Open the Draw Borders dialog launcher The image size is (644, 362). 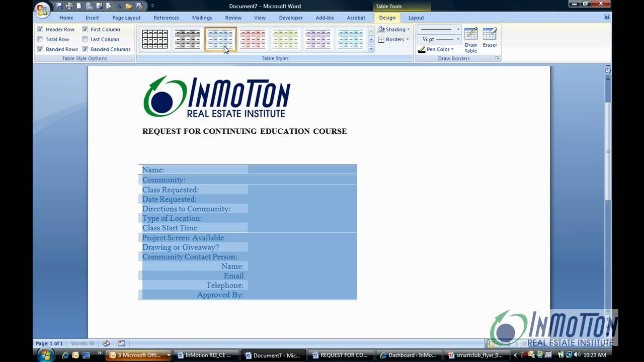tap(497, 58)
